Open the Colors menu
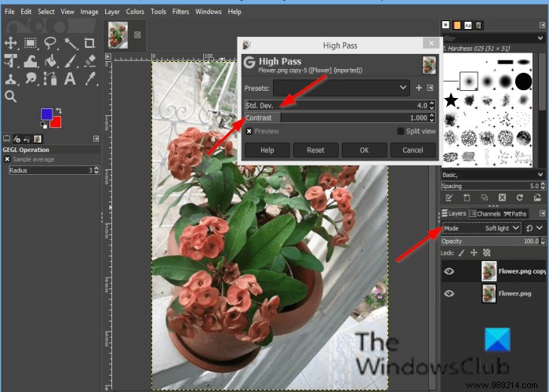This screenshot has height=392, width=549. click(x=135, y=12)
